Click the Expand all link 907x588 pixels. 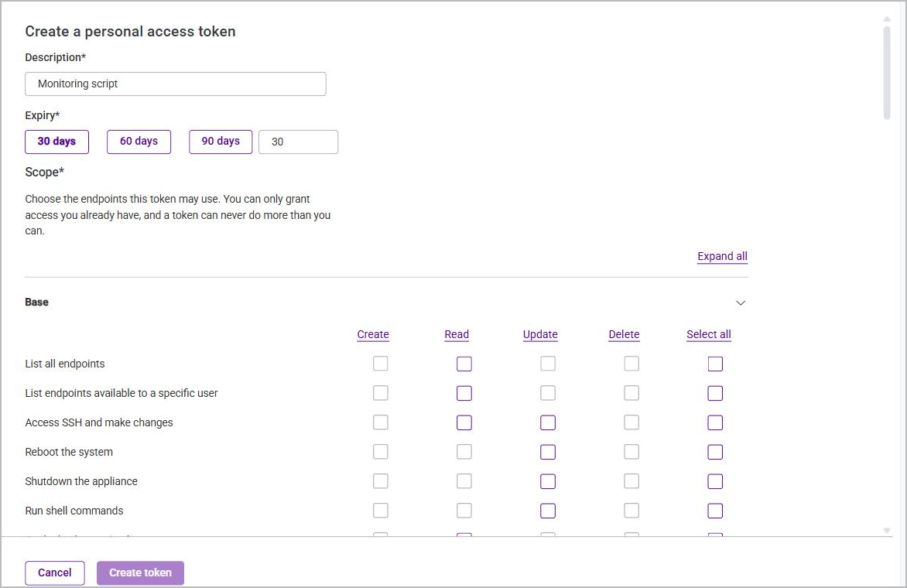[x=722, y=256]
